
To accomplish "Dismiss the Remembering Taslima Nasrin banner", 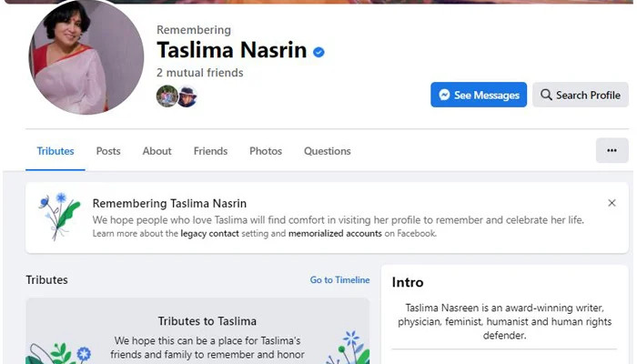I will (x=612, y=203).
